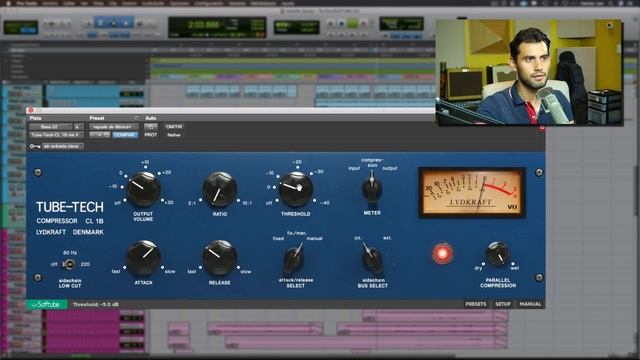Open the Pro Tools menu
Viewport: 640px width, 360px height.
27,3
